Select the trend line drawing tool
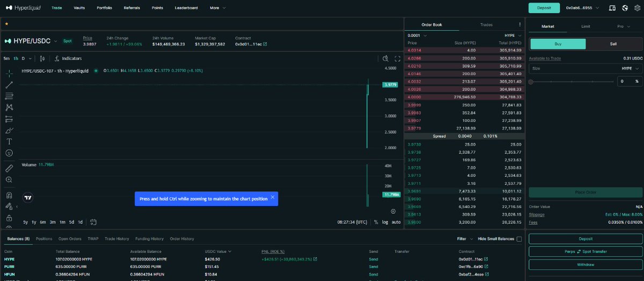This screenshot has width=644, height=281. click(x=9, y=85)
